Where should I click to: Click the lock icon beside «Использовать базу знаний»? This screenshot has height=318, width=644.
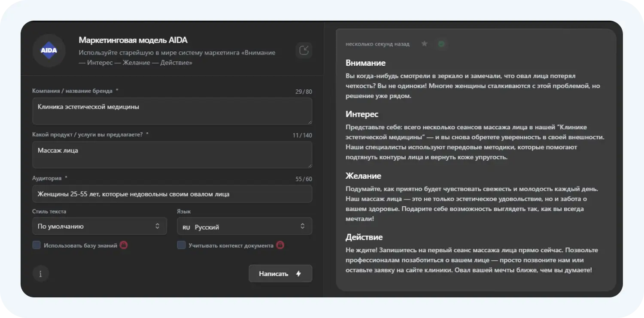(x=124, y=245)
